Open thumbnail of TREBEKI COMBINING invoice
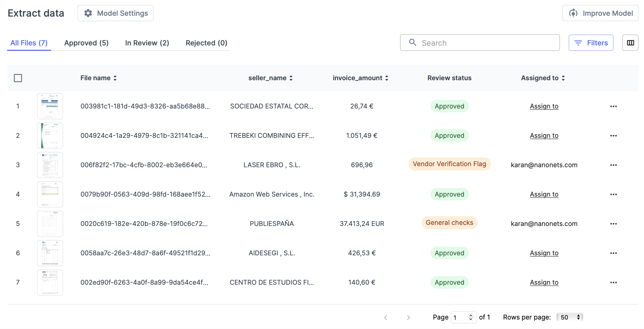Viewport: 644px width, 329px height. (50, 136)
